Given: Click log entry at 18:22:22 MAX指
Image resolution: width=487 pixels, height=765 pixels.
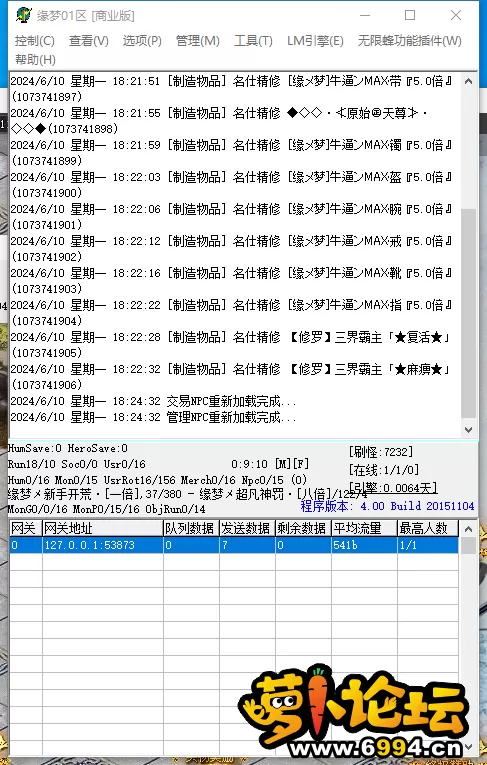Looking at the screenshot, I should pos(232,313).
